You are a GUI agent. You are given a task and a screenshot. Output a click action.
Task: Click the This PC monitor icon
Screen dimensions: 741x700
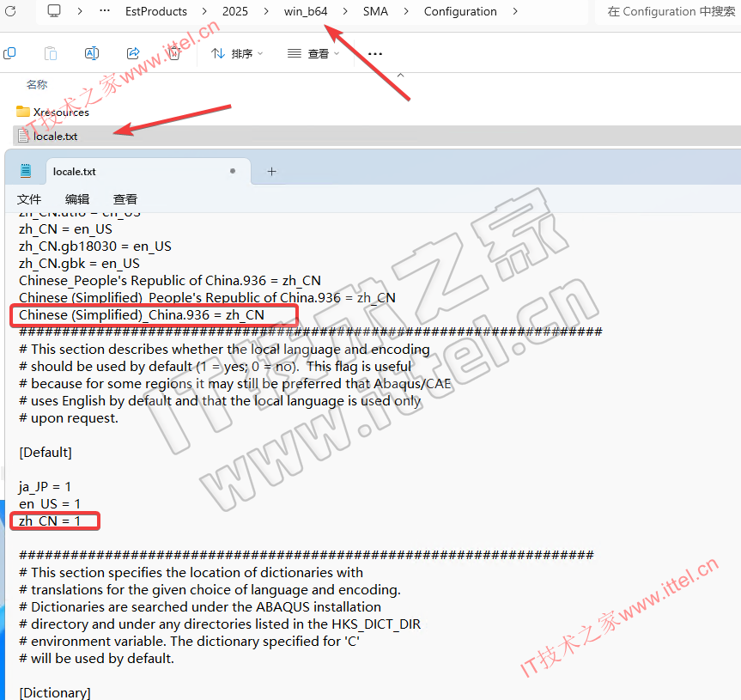pyautogui.click(x=54, y=11)
